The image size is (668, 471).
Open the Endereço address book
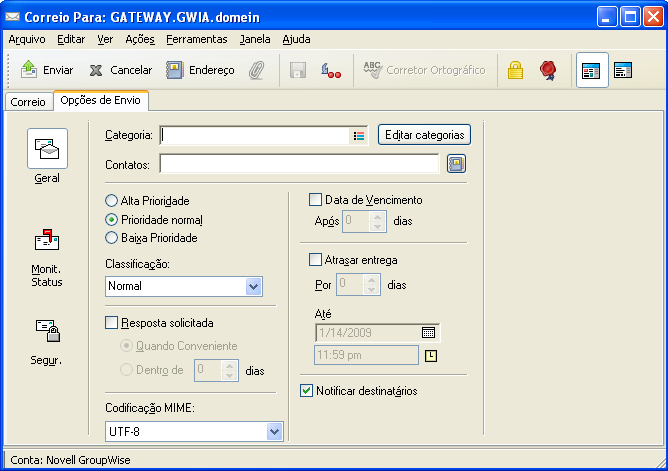click(x=200, y=70)
